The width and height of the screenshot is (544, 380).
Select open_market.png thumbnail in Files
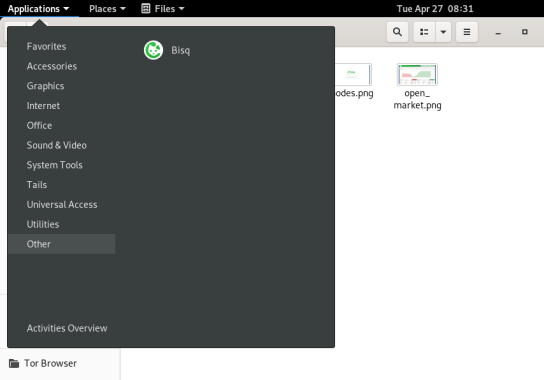[x=417, y=74]
